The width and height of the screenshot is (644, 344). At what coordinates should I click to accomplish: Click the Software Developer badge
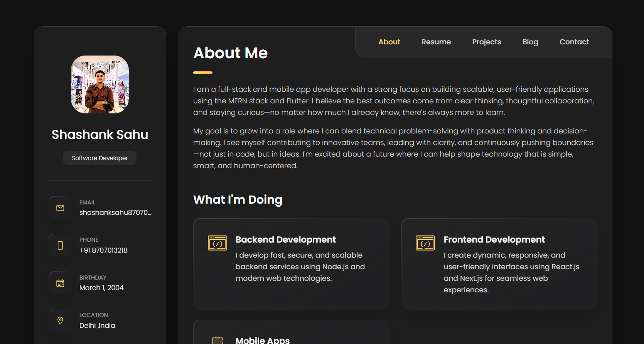100,158
